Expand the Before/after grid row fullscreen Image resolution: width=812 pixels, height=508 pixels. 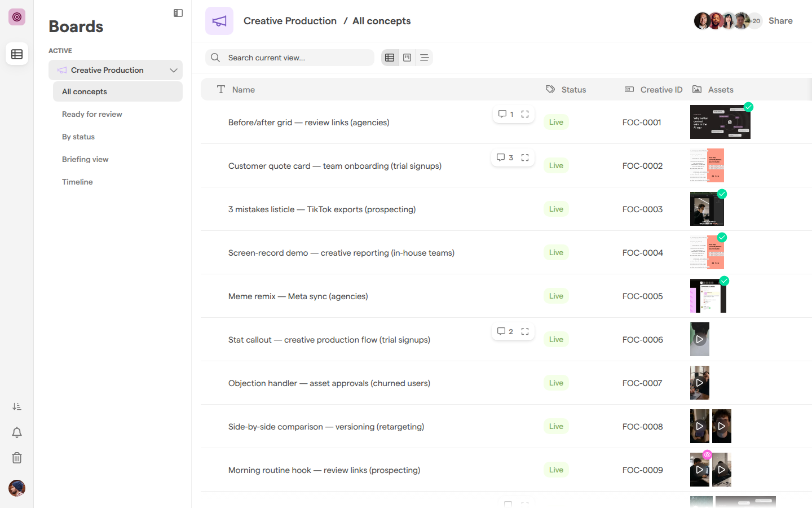tap(525, 114)
